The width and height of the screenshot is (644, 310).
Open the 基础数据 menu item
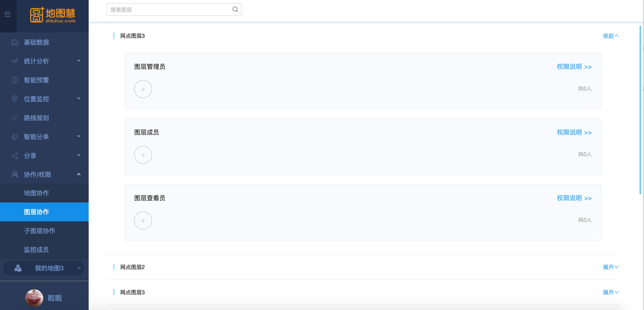point(44,42)
